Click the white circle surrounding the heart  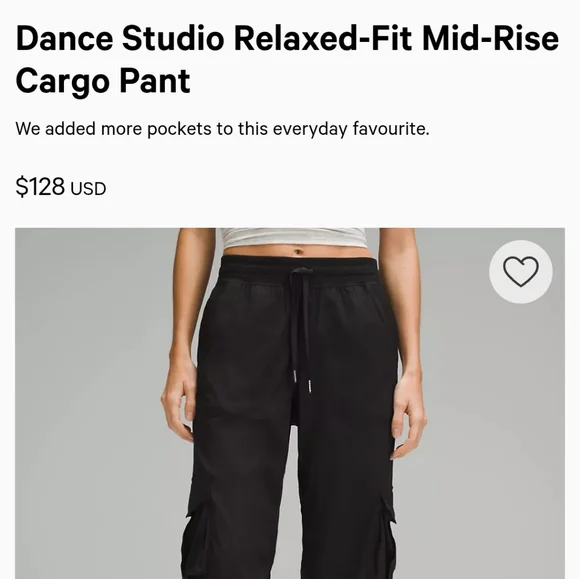pyautogui.click(x=520, y=272)
